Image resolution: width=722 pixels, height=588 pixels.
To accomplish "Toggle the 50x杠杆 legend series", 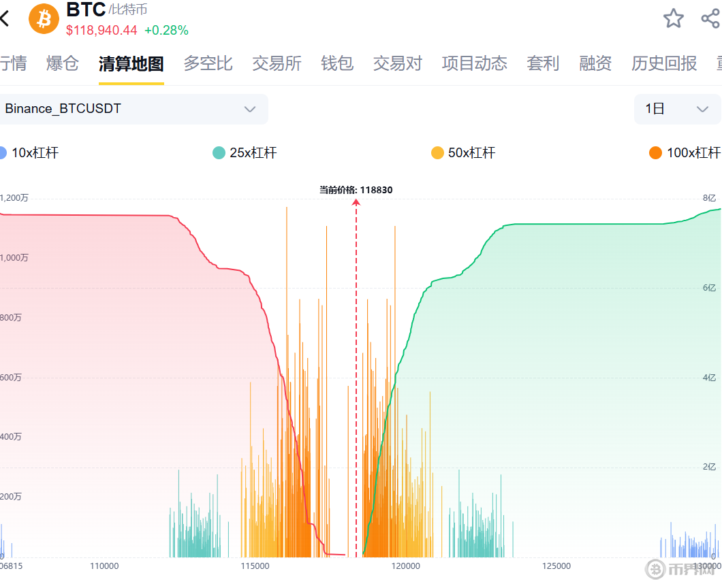I will coord(463,153).
